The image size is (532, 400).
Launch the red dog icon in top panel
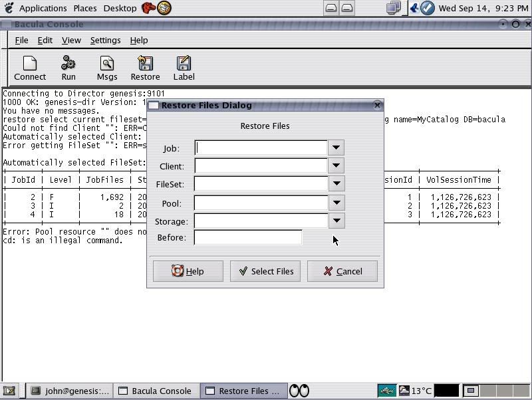tap(148, 8)
